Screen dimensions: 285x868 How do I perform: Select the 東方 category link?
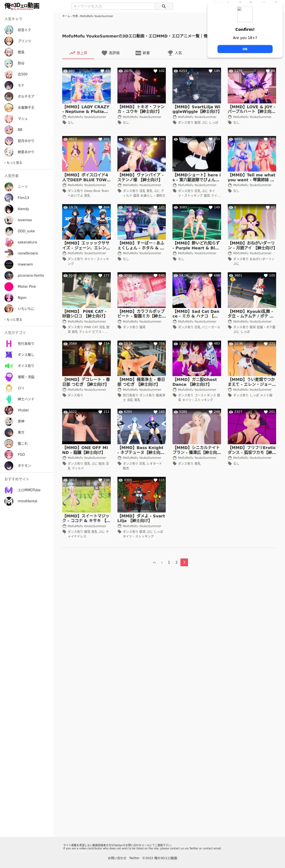coord(21,433)
